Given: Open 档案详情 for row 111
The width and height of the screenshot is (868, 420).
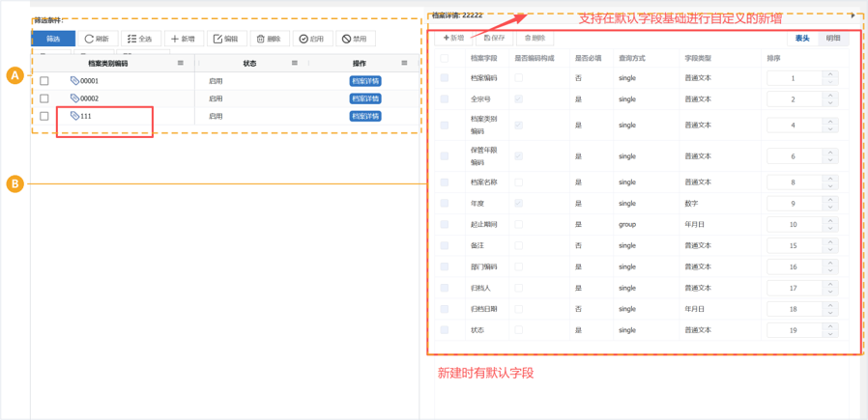Looking at the screenshot, I should [x=365, y=117].
